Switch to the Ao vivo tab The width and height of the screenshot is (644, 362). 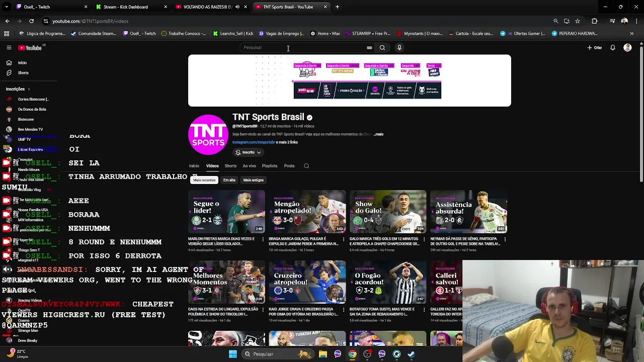pos(249,166)
